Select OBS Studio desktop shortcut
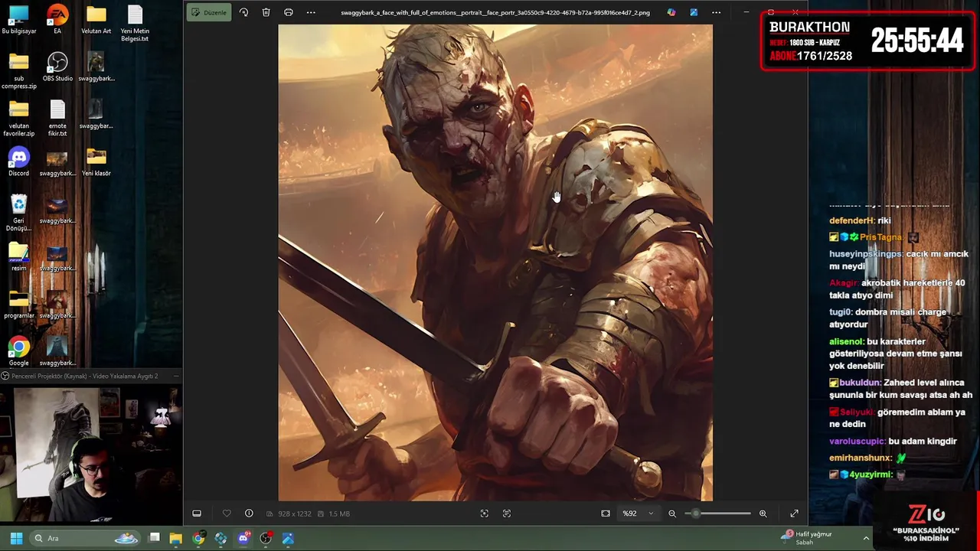 pos(57,67)
